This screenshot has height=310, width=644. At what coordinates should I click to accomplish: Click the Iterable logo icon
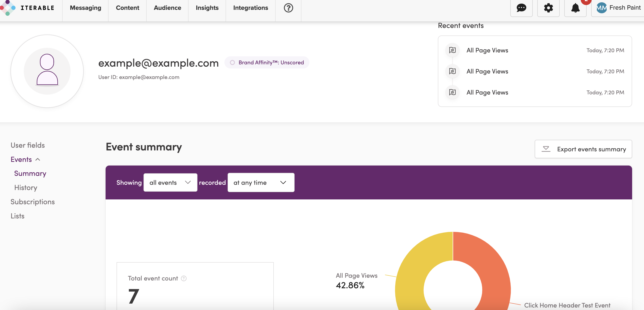pos(8,8)
